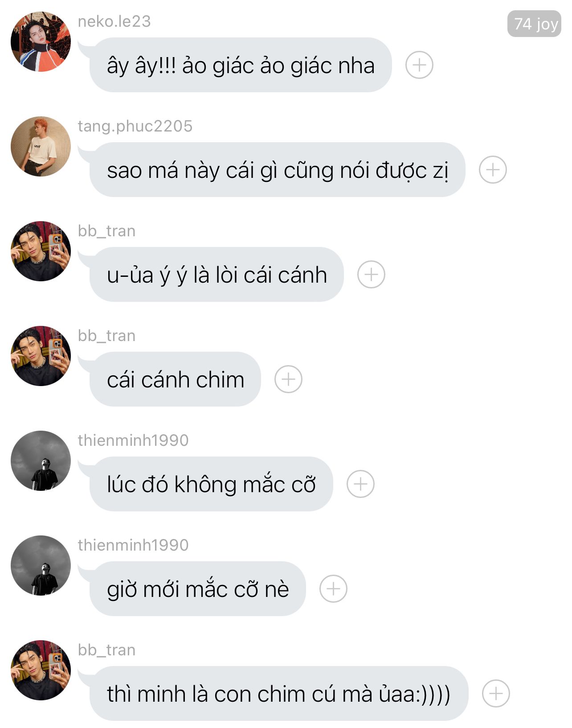Open the neko.le23 username link
The width and height of the screenshot is (572, 728).
coord(114,21)
